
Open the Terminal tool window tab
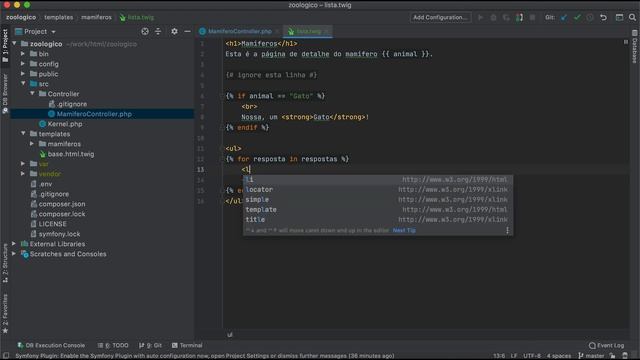click(x=187, y=345)
